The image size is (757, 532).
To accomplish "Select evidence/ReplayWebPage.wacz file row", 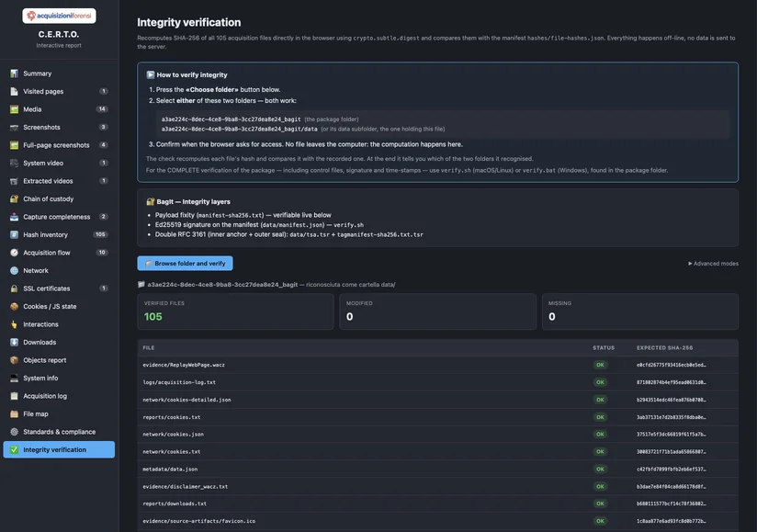I will click(x=438, y=365).
